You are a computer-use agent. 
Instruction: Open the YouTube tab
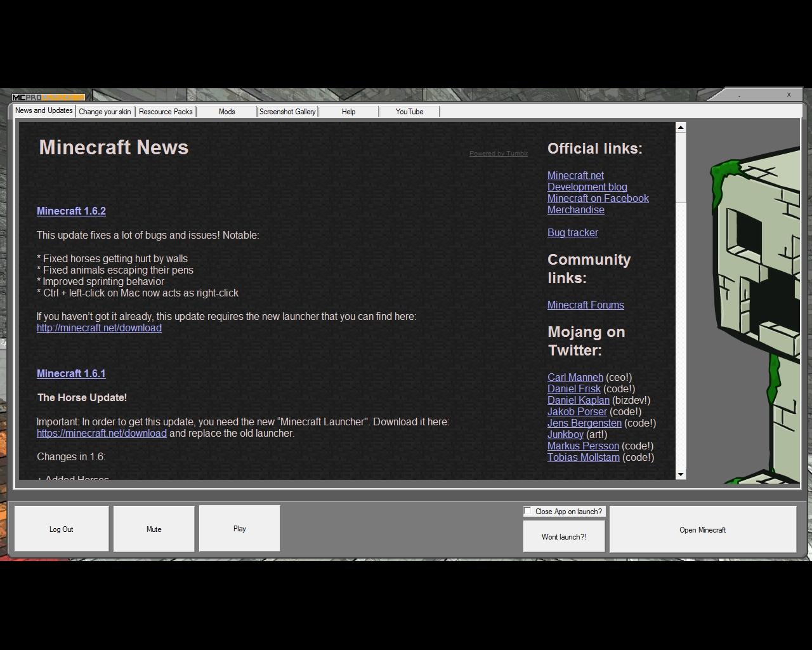coord(409,111)
